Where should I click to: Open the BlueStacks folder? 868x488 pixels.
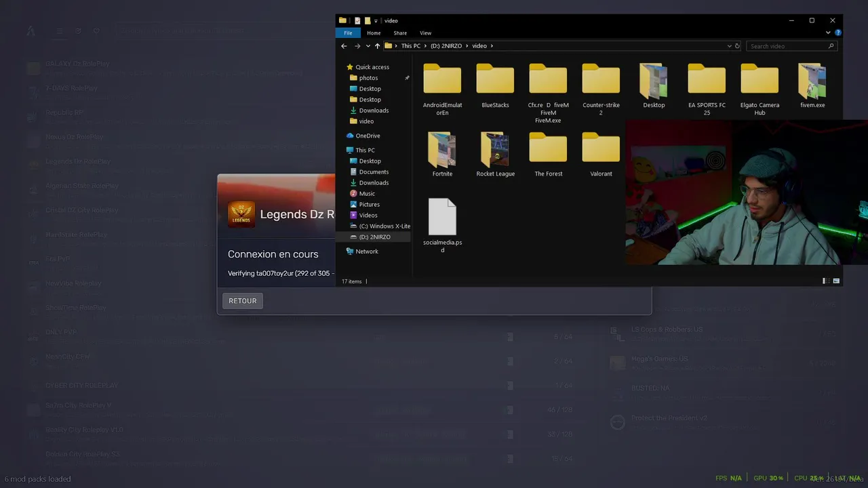coord(495,86)
